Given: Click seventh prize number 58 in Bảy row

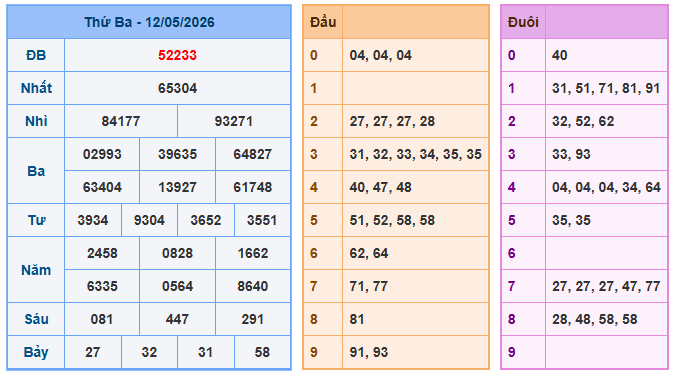Looking at the screenshot, I should [x=262, y=352].
